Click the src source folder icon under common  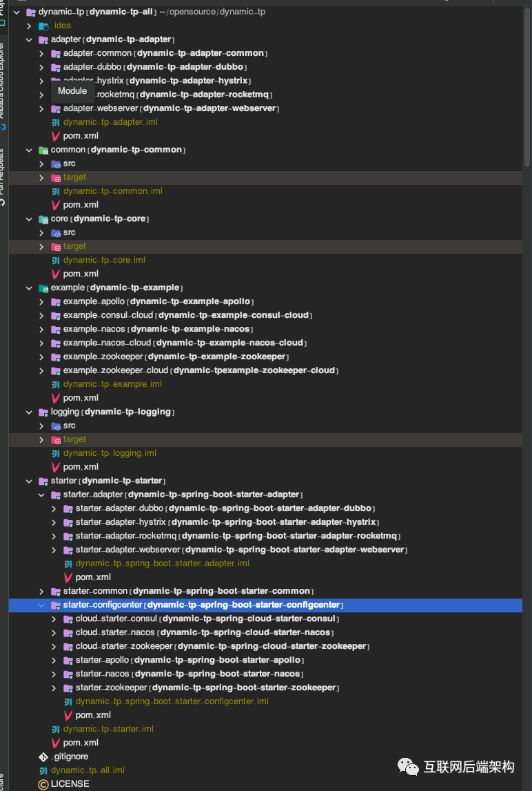[x=55, y=163]
